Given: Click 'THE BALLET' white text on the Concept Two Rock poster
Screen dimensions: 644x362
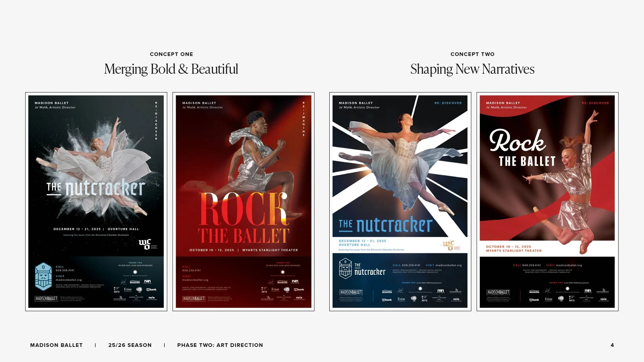Looking at the screenshot, I should 527,162.
